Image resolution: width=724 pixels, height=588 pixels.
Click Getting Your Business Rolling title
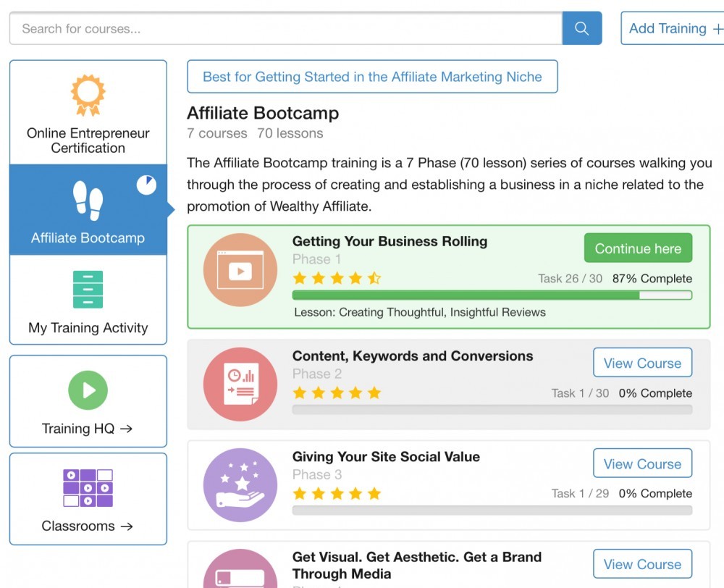tap(390, 242)
